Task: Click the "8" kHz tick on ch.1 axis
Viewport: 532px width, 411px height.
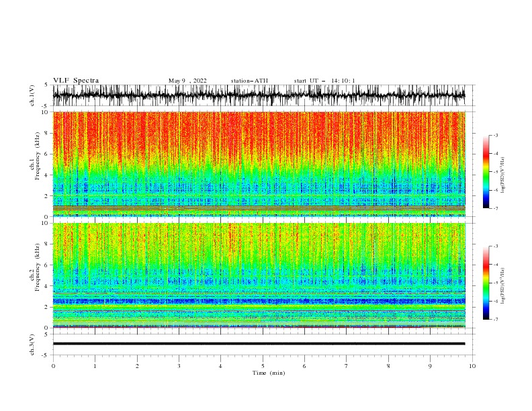Action: [x=47, y=133]
